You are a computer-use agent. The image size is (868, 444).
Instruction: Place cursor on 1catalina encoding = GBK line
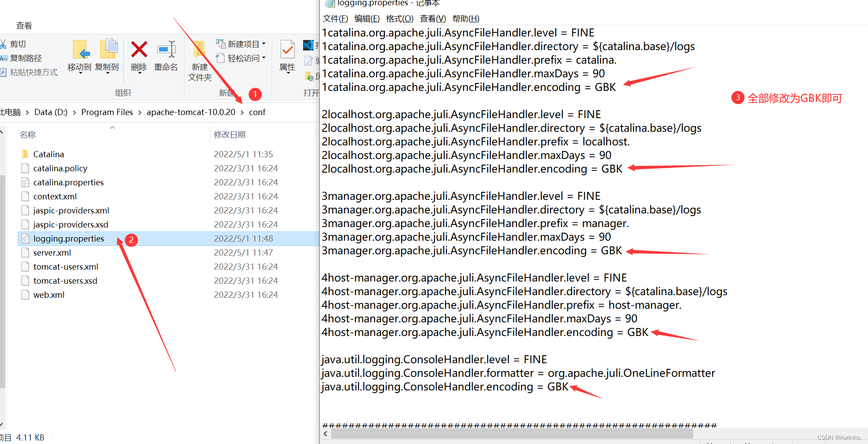coord(469,87)
